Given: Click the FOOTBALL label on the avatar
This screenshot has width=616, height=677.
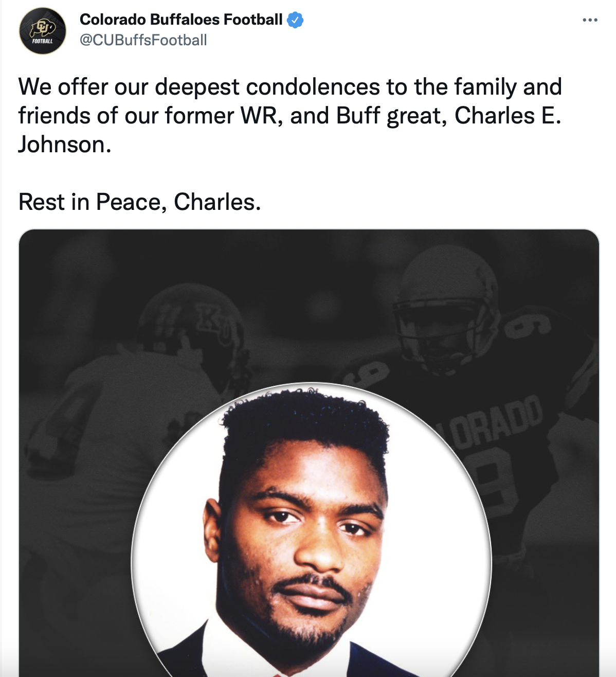Looking at the screenshot, I should pyautogui.click(x=42, y=41).
